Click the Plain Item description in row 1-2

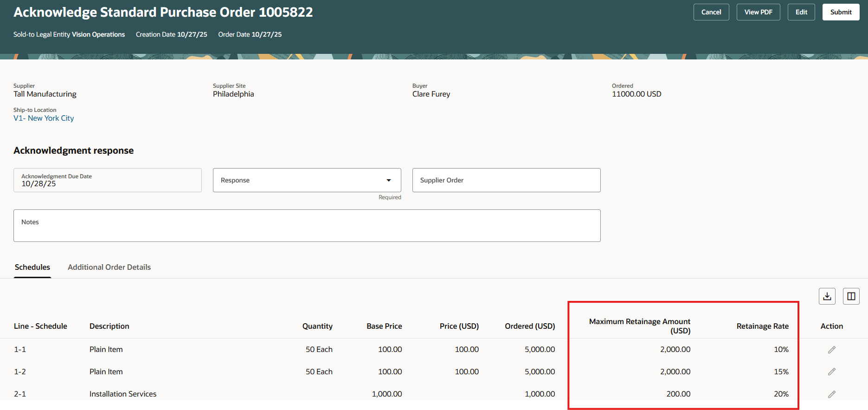106,371
